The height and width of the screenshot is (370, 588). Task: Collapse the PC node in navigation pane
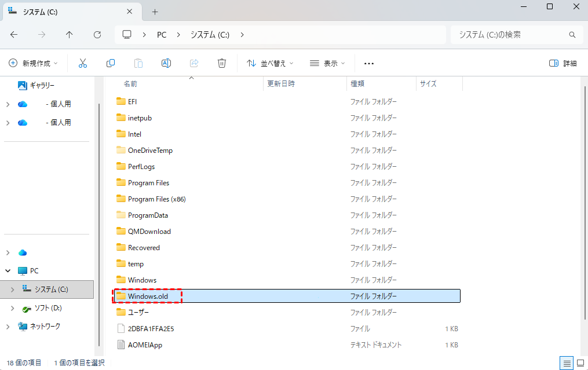(8, 270)
